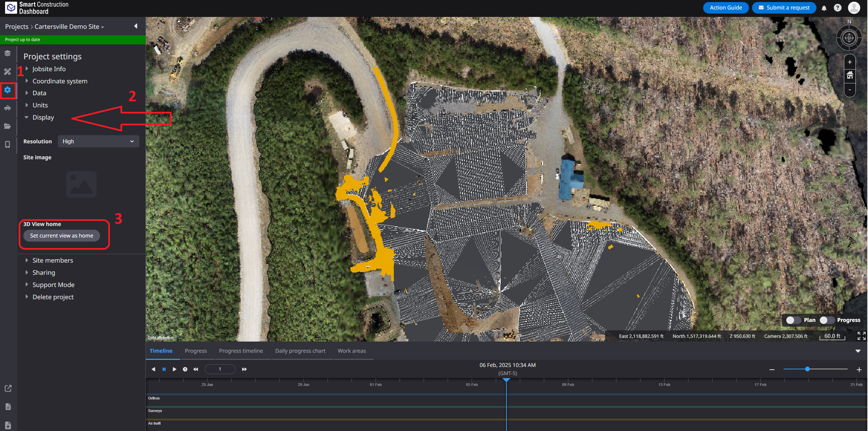The image size is (868, 431).
Task: Open the Resolution dropdown
Action: point(98,141)
